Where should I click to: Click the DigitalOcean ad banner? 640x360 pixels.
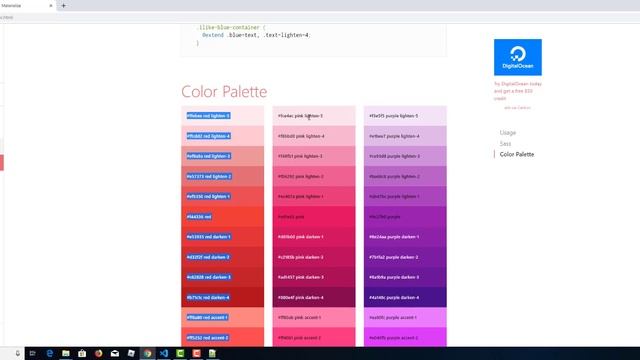518,57
